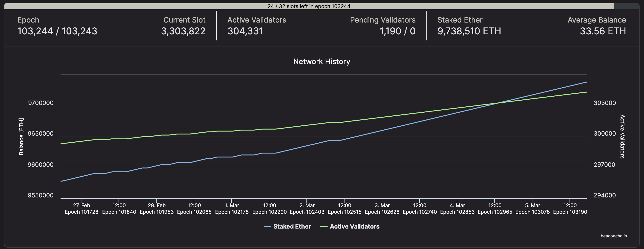Click the 3. Mar Epoch 102628 axis label

[382, 208]
